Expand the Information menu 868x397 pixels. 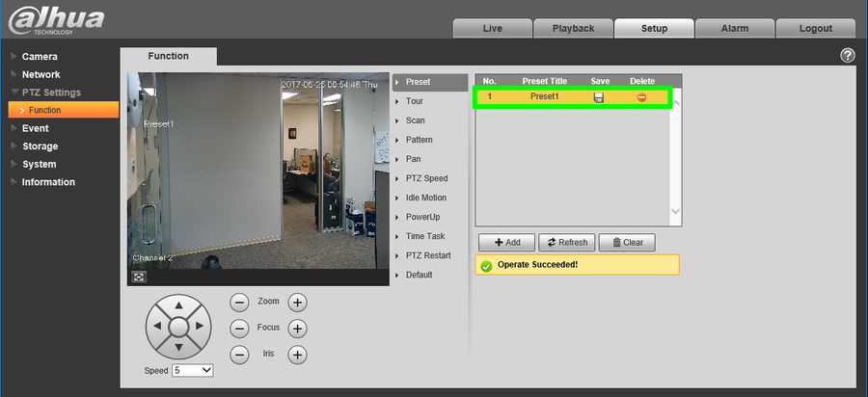coord(48,182)
